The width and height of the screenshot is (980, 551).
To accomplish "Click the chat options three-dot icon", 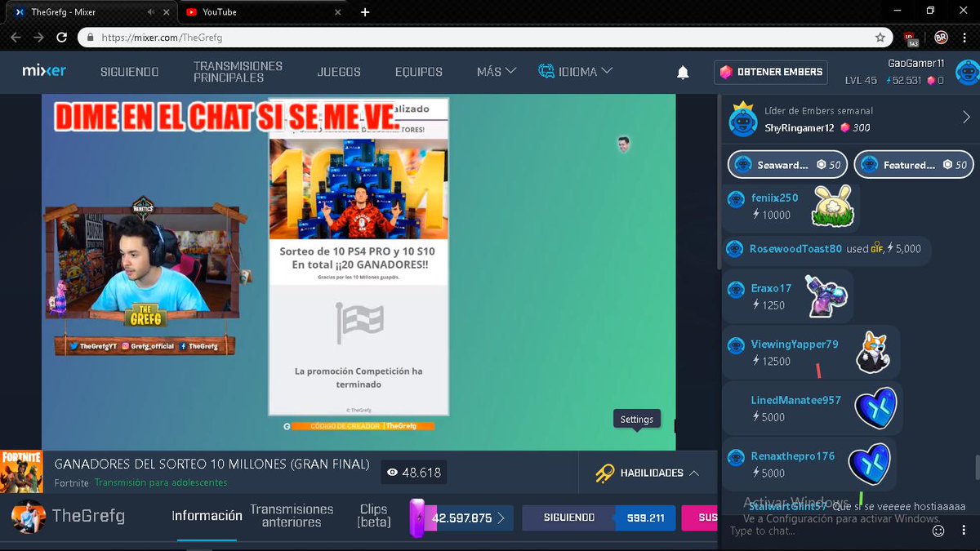I will (962, 531).
